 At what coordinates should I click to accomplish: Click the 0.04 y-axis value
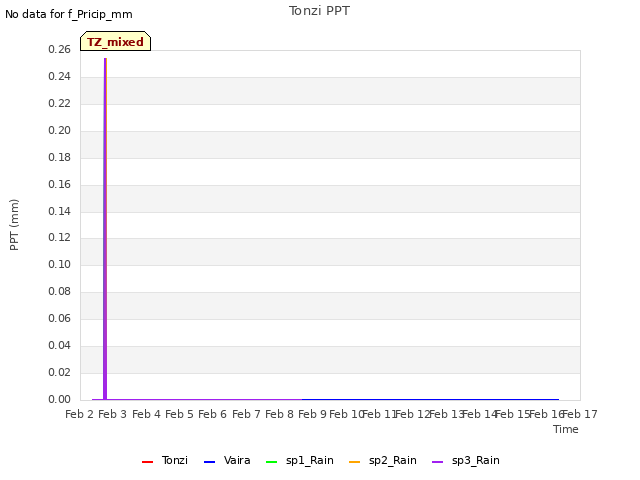tap(60, 345)
